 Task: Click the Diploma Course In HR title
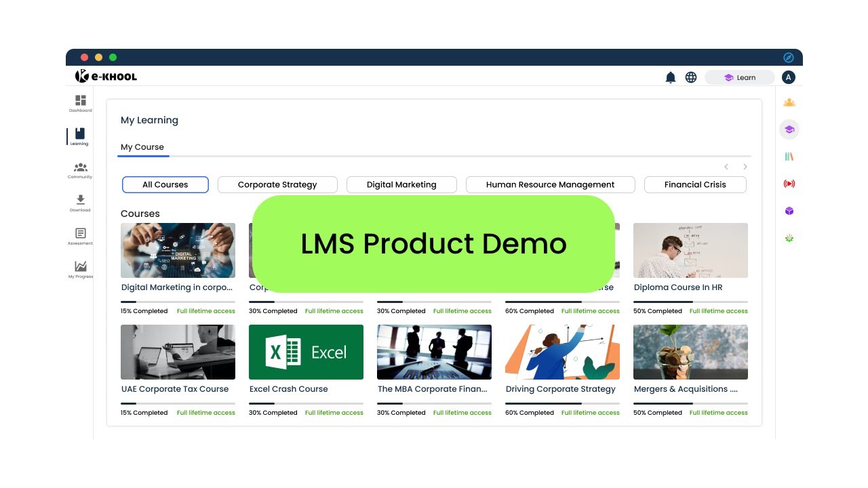pyautogui.click(x=678, y=287)
